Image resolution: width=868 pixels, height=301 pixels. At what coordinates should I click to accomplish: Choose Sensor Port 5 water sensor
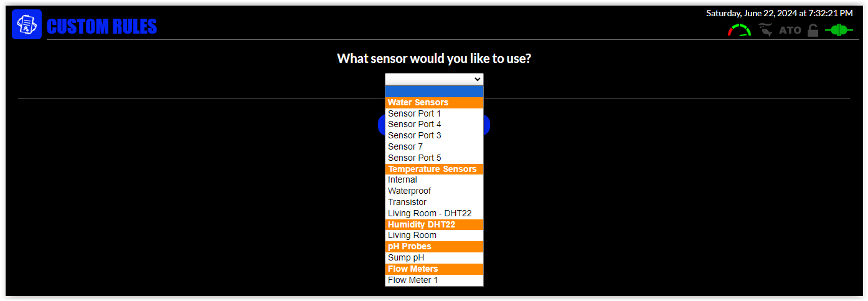click(414, 158)
